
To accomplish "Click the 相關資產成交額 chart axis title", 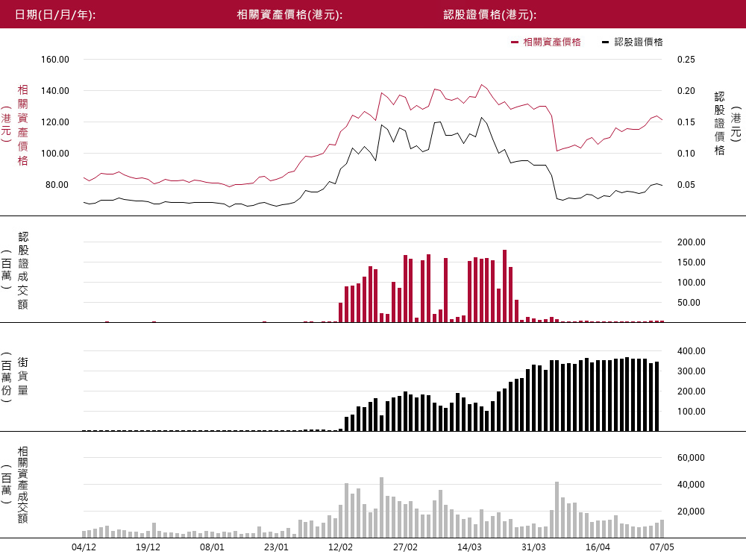I will pyautogui.click(x=23, y=485).
